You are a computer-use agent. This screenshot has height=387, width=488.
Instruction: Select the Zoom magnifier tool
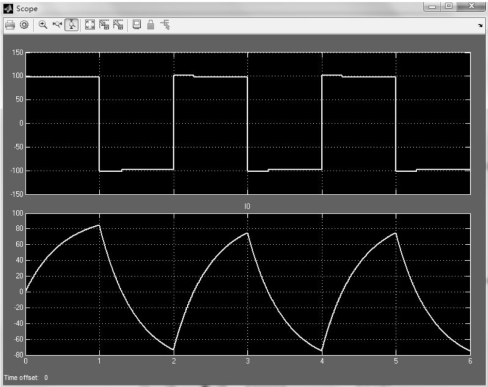[43, 25]
